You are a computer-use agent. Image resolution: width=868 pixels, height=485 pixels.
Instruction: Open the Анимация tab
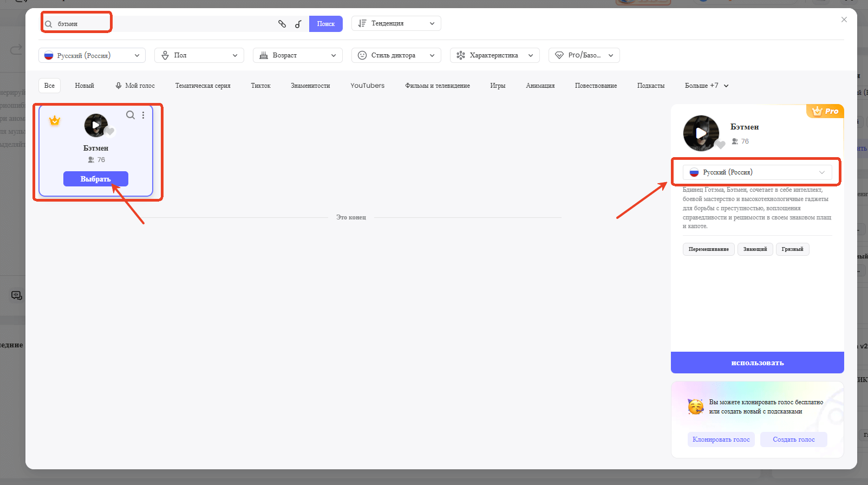[x=540, y=86]
